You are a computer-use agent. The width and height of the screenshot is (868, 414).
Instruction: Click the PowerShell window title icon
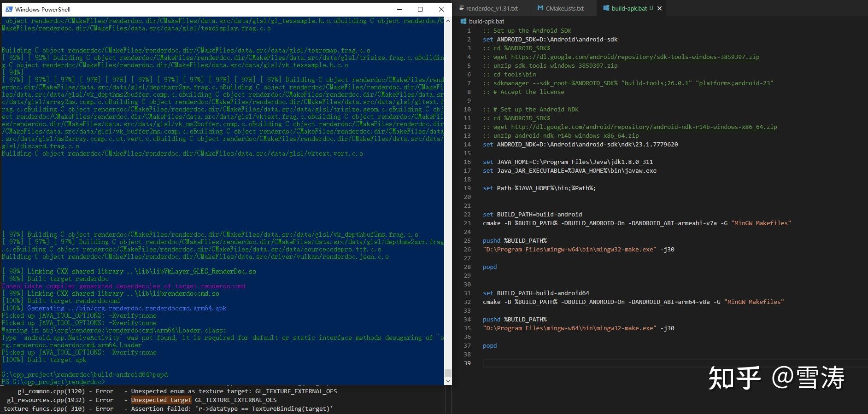click(9, 9)
